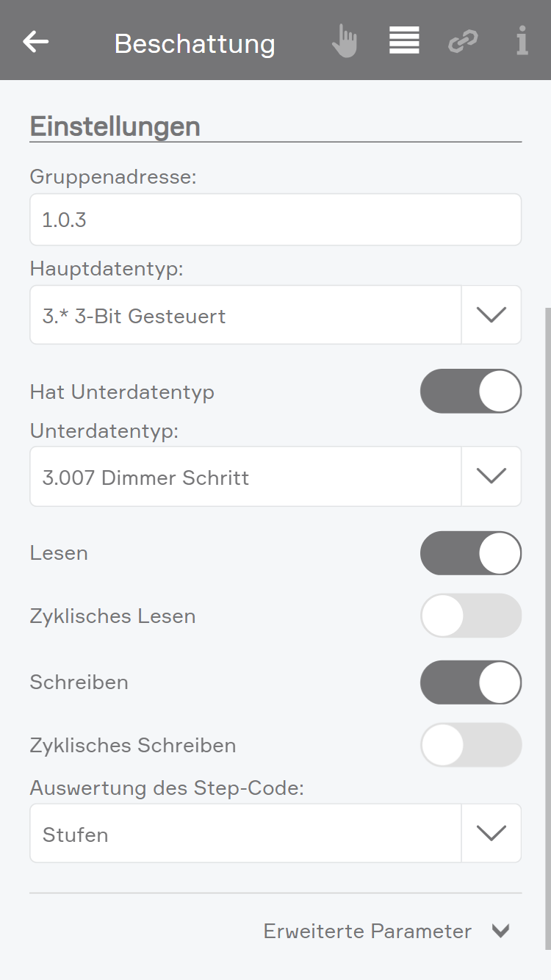Click the chevron beside Erweiterte Parameter

point(500,932)
